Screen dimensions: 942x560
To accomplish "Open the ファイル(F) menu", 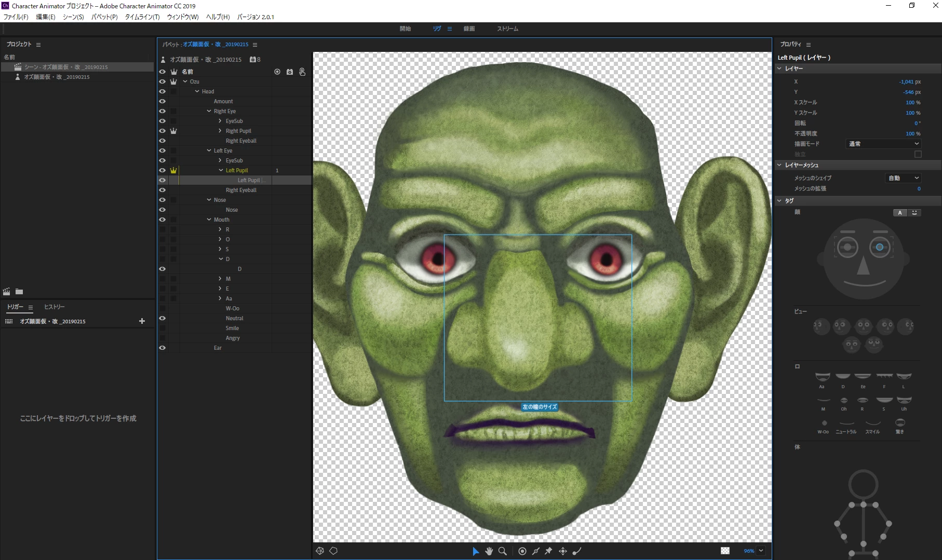I will (16, 17).
